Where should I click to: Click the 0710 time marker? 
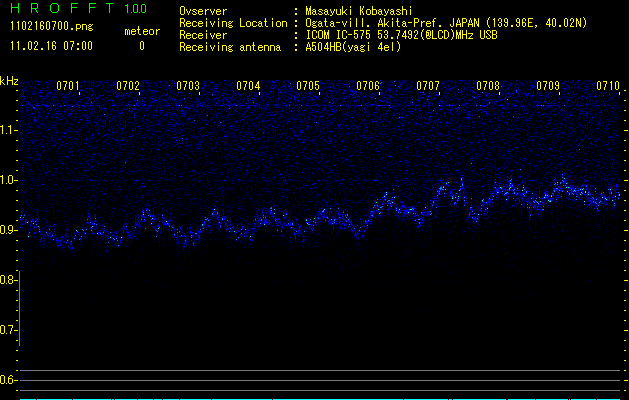pyautogui.click(x=608, y=86)
